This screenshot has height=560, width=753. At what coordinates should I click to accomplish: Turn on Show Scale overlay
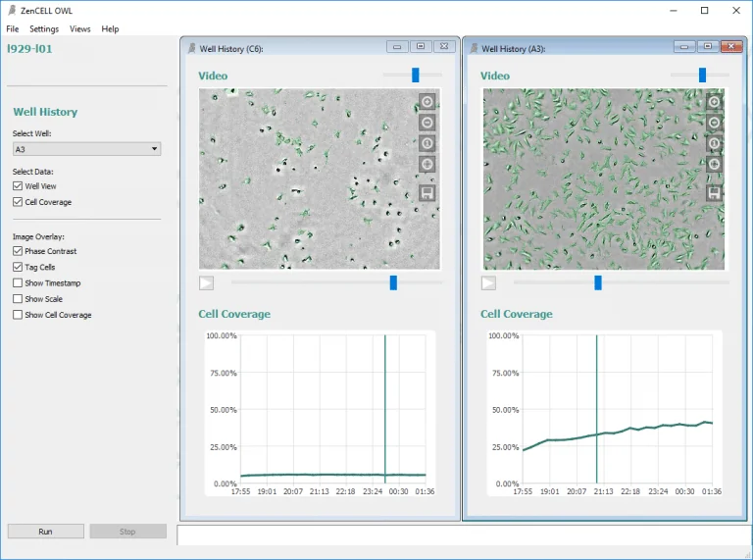pos(18,299)
